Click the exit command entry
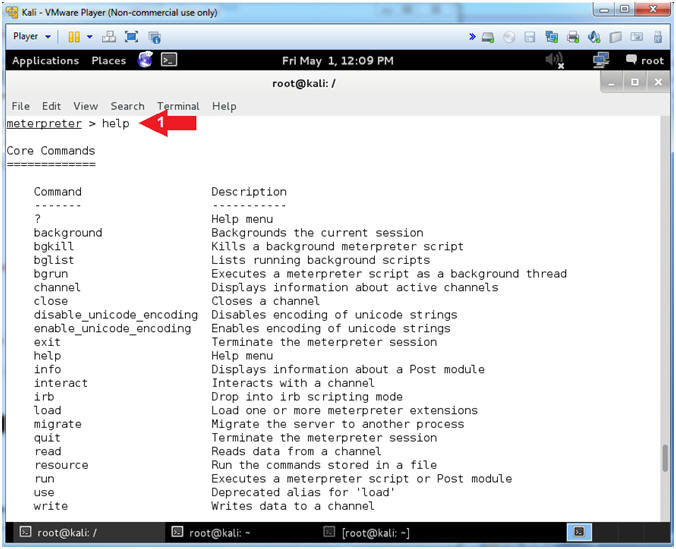The image size is (676, 549). coord(47,342)
